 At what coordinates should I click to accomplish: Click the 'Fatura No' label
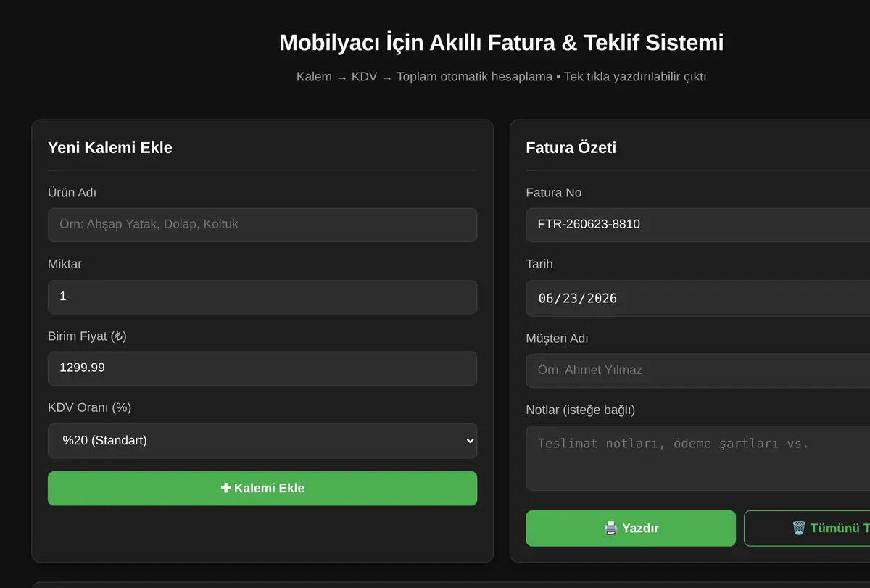click(553, 193)
